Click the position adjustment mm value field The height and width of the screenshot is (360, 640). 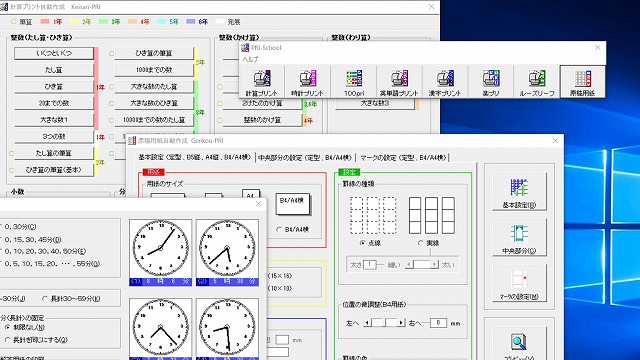438,323
